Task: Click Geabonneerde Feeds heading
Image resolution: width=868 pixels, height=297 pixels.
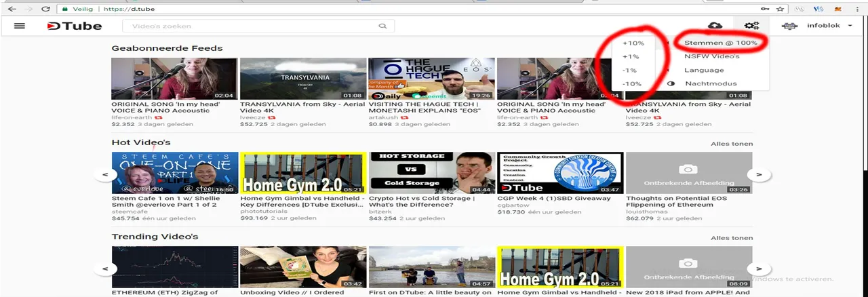Action: (x=167, y=48)
